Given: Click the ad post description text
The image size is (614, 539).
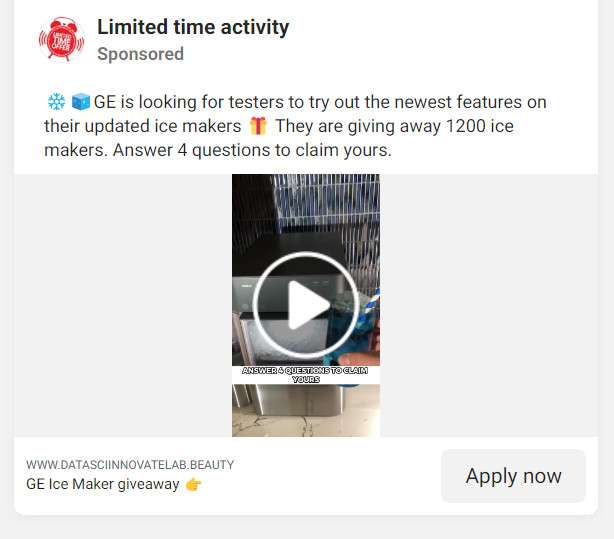Looking at the screenshot, I should pos(295,126).
